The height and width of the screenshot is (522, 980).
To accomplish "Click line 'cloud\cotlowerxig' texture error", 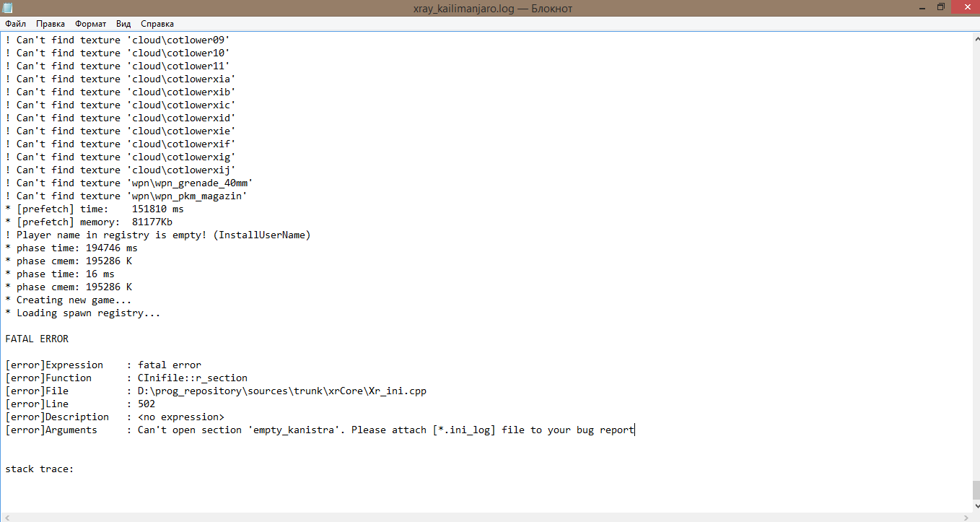I will point(121,157).
